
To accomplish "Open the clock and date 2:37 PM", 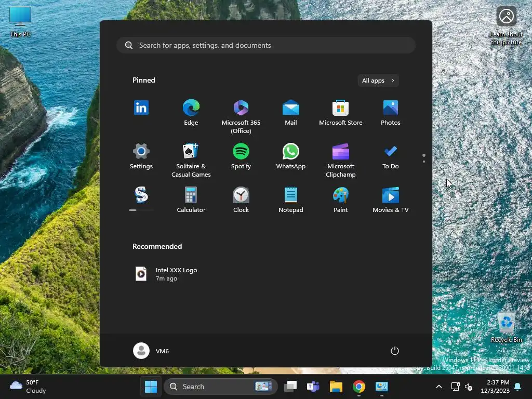I will click(x=495, y=387).
